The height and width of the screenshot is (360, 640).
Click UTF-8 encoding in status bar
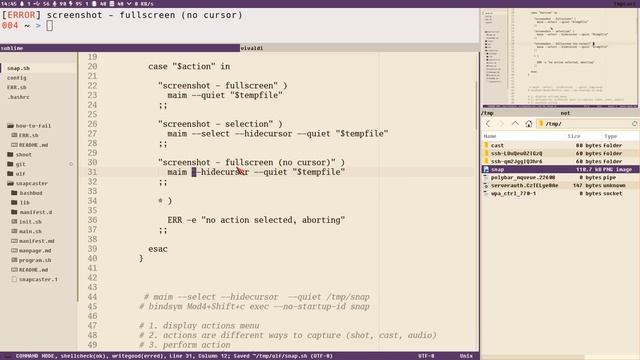pos(426,356)
